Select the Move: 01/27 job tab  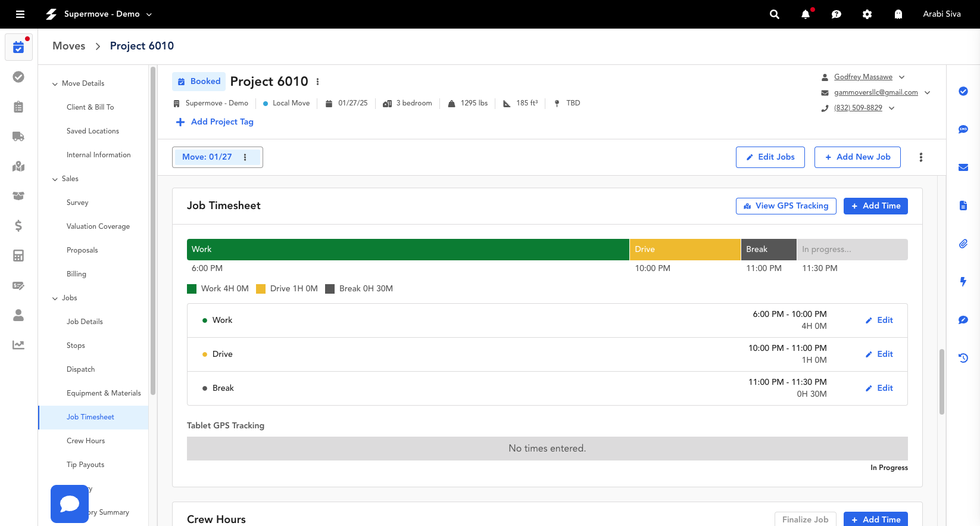(207, 157)
